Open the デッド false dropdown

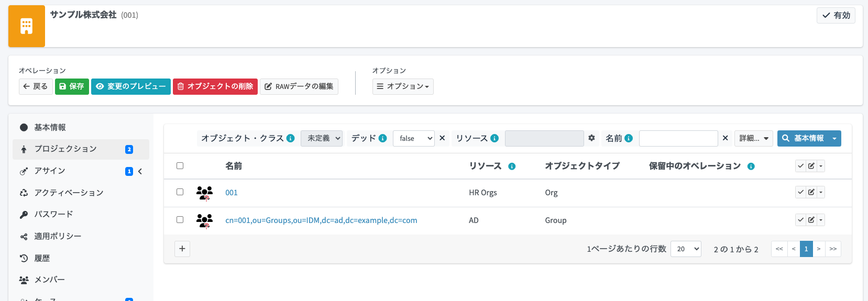coord(414,138)
